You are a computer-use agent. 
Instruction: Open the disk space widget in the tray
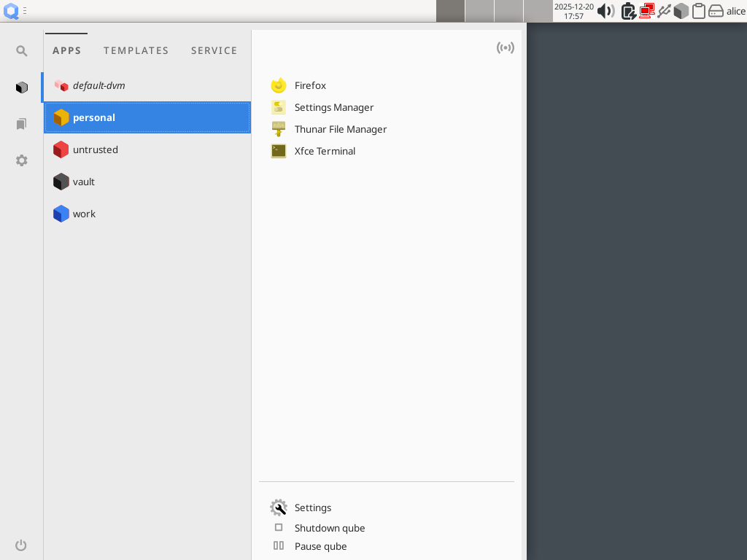tap(716, 11)
